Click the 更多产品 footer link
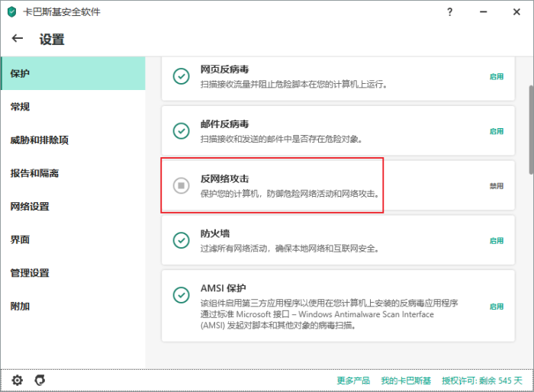This screenshot has height=392, width=534. pyautogui.click(x=353, y=381)
